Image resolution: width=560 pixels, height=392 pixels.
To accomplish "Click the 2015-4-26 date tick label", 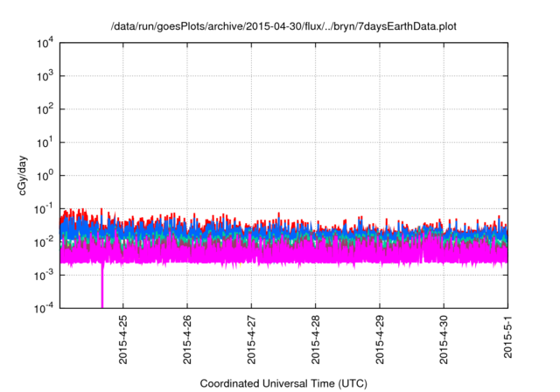I will point(187,339).
